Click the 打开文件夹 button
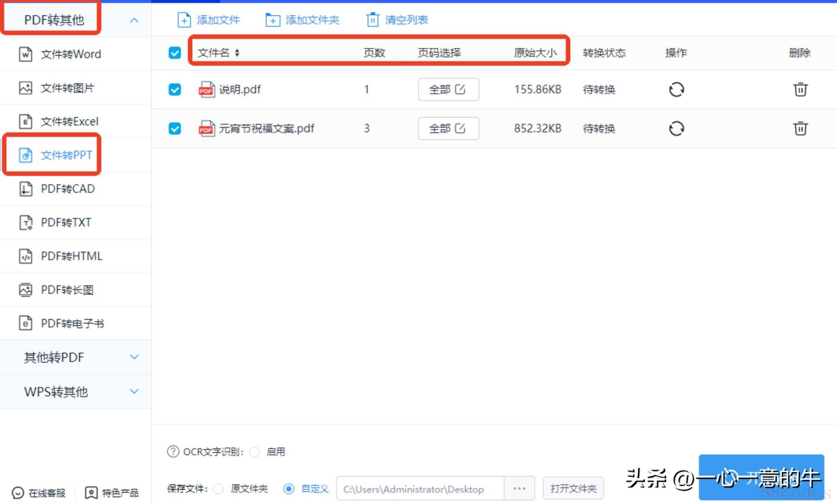Screen dimensions: 837x504 click(573, 488)
